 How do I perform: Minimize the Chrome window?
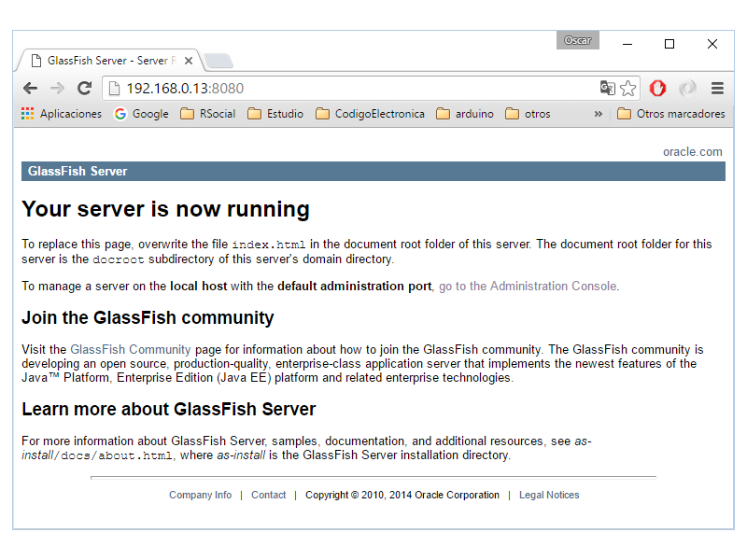[627, 44]
